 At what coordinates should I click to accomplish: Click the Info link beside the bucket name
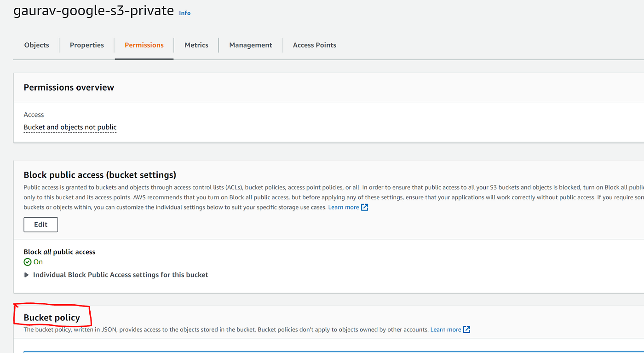coord(184,12)
